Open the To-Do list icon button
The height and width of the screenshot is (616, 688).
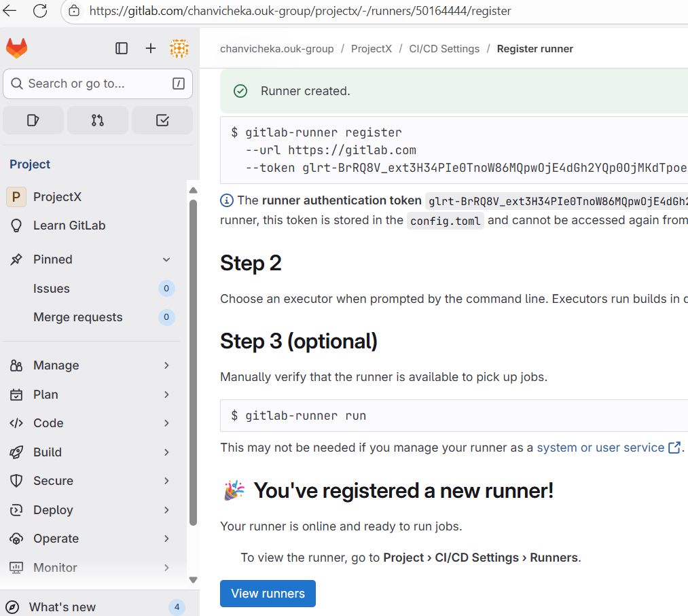(162, 120)
